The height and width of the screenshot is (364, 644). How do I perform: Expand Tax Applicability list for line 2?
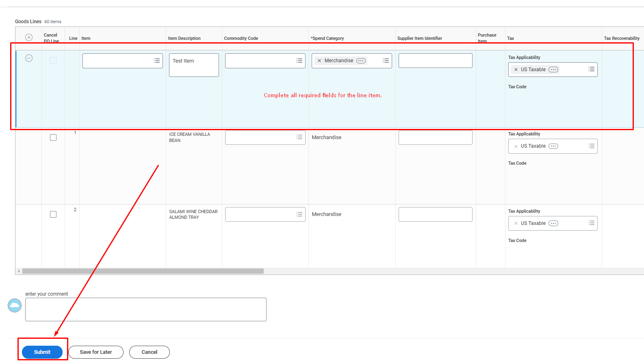click(591, 223)
